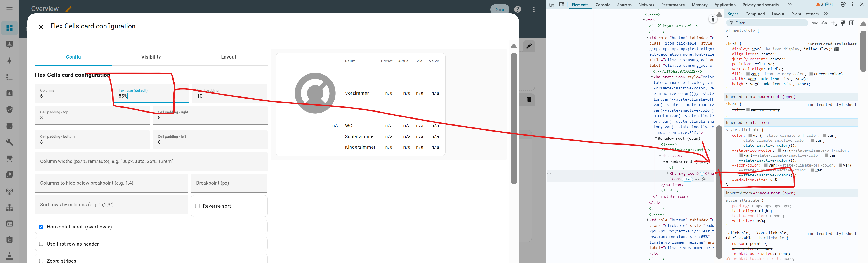Add new style rule plus icon
The height and width of the screenshot is (263, 868).
[x=833, y=23]
